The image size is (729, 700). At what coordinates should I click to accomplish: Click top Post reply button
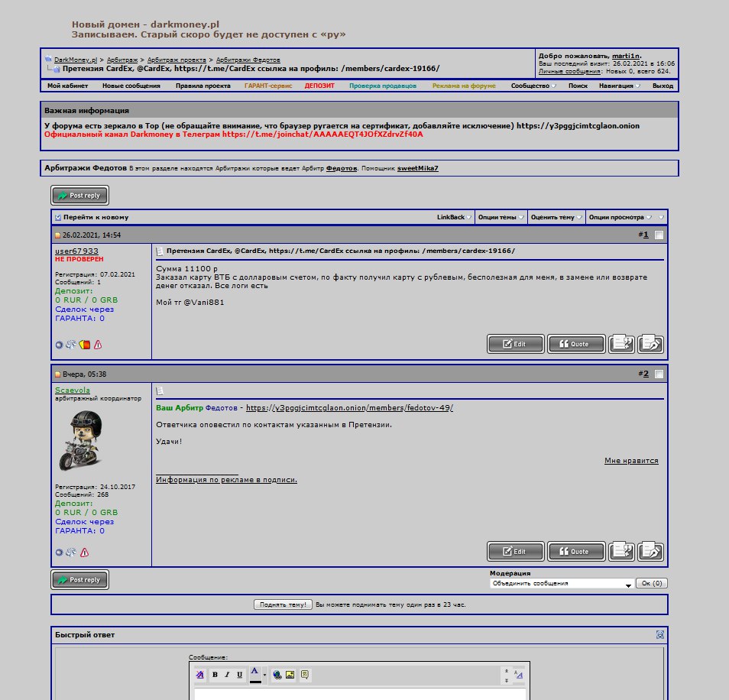(80, 195)
